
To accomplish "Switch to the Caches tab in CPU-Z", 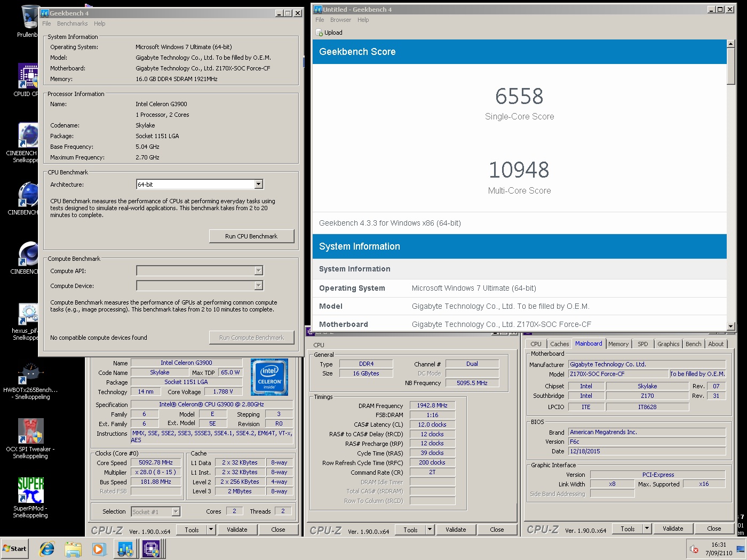I will (559, 344).
